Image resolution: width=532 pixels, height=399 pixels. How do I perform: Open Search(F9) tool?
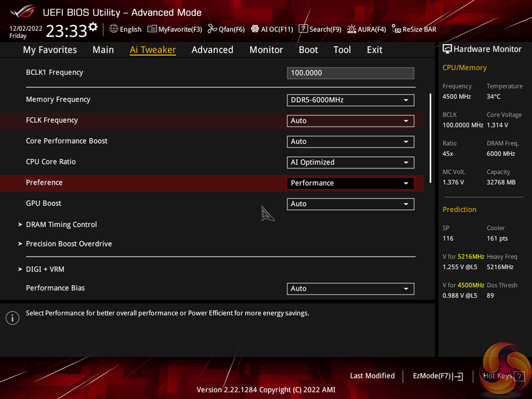pos(320,29)
